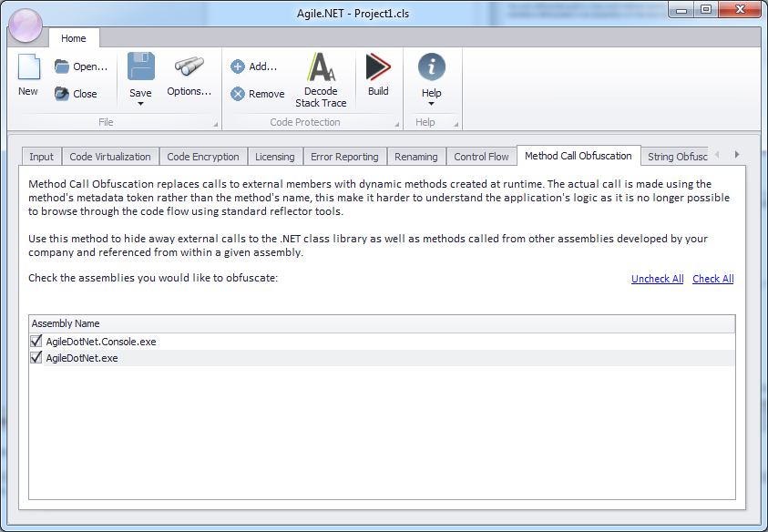The image size is (768, 532).
Task: Add an assembly to the project
Action: pos(256,66)
